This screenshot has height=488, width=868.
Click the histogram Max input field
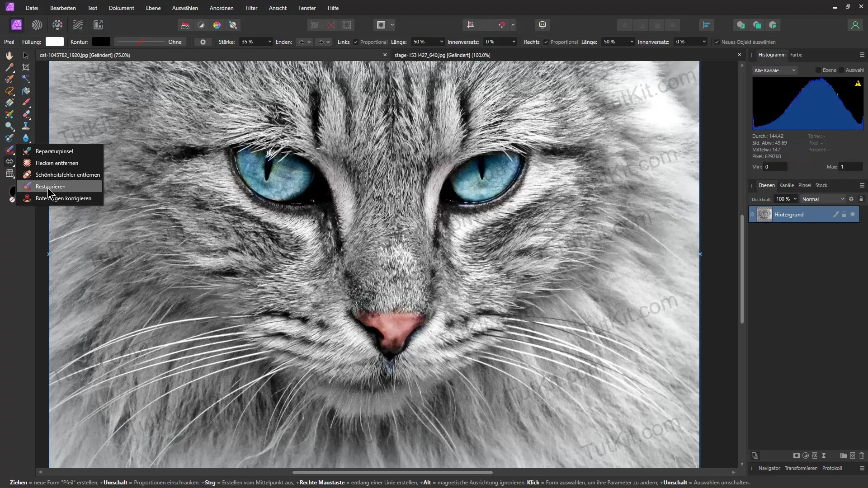(850, 167)
